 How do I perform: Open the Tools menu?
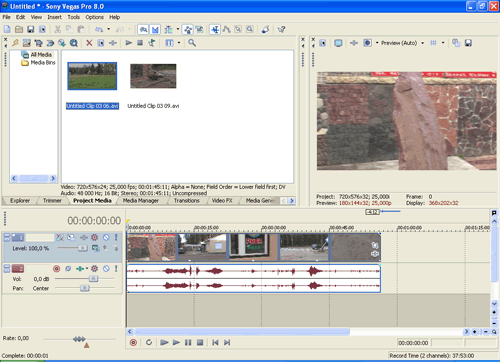(x=74, y=17)
